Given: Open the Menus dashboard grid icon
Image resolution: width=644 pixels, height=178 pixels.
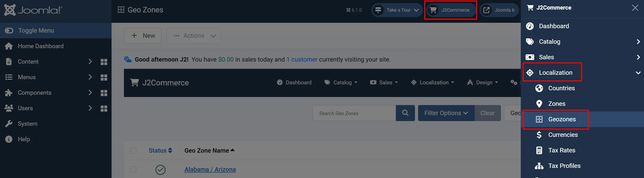Looking at the screenshot, I should (104, 77).
